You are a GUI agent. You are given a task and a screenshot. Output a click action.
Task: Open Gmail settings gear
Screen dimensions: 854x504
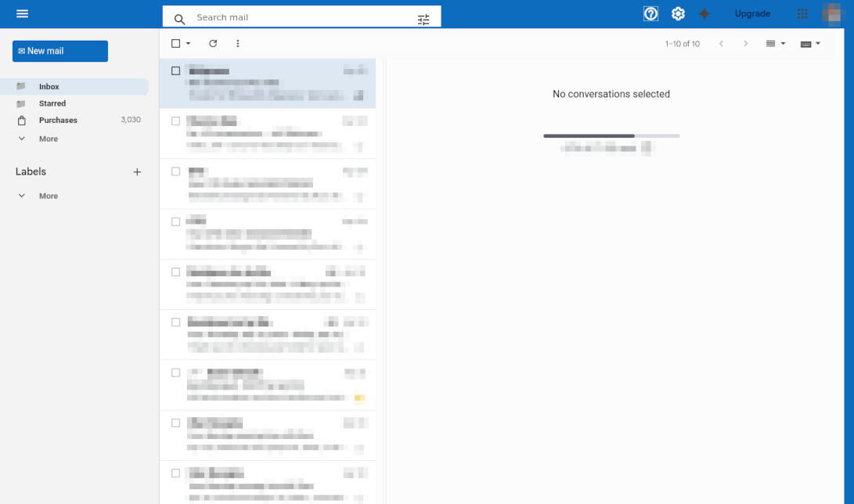click(678, 13)
